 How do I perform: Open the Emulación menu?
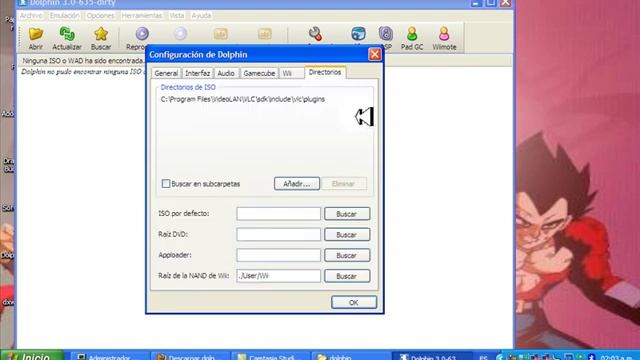pos(64,16)
